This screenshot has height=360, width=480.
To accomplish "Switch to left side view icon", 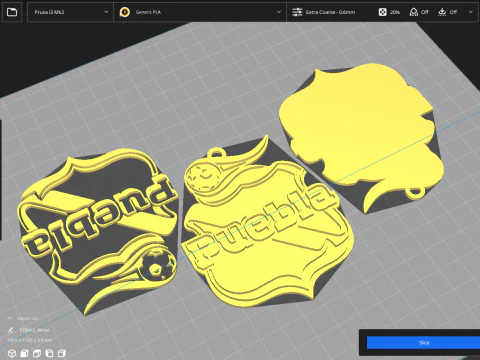I will (x=49, y=353).
